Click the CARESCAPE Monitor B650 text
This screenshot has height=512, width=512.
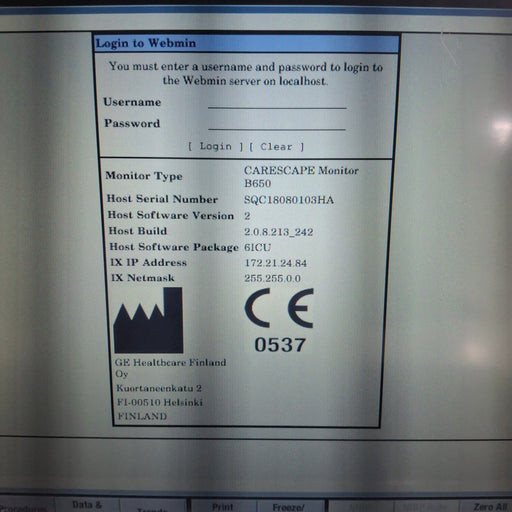click(301, 177)
